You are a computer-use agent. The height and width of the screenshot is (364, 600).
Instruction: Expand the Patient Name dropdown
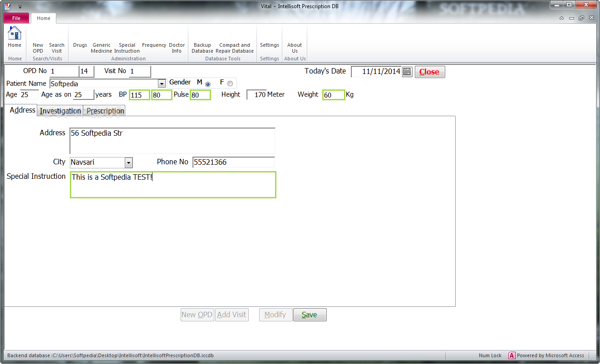162,84
